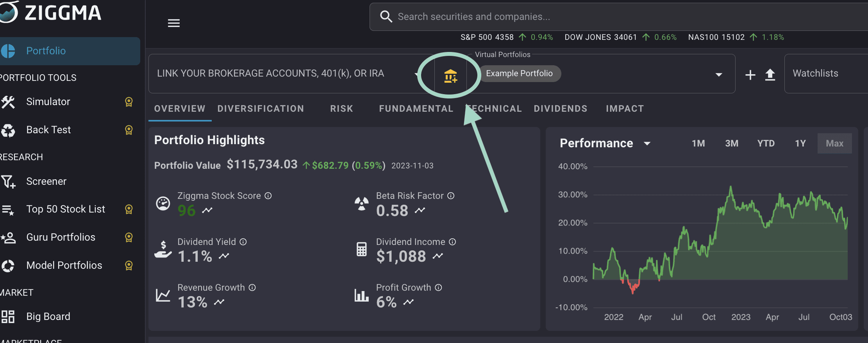The image size is (868, 343).
Task: Select the Example Portfolio chip
Action: pos(519,73)
